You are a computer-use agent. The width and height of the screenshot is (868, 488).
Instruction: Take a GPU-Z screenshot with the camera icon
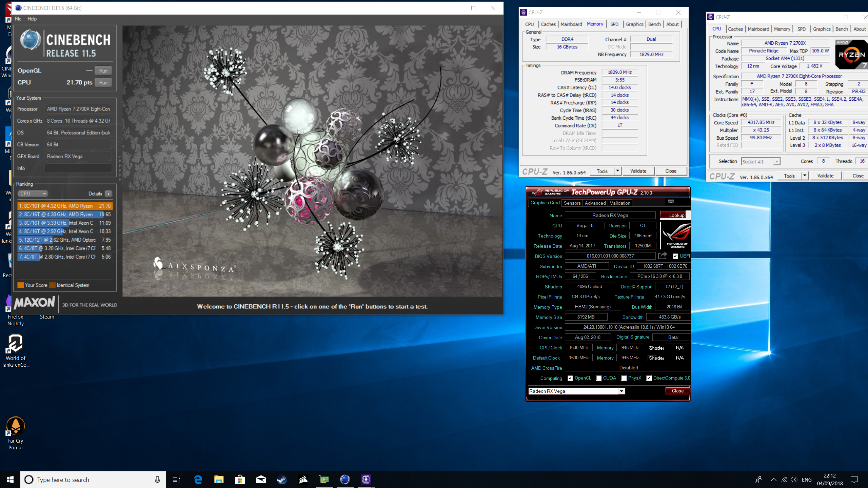point(671,202)
